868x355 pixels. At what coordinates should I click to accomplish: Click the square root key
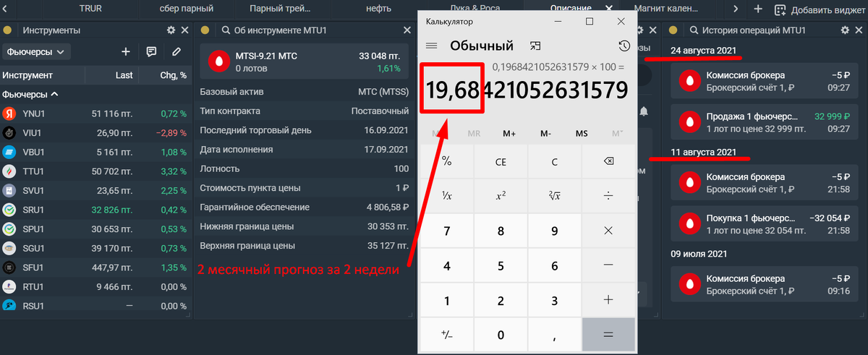pyautogui.click(x=555, y=196)
